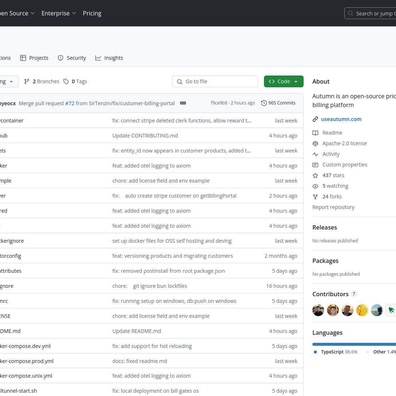The height and width of the screenshot is (396, 396).
Task: Open the Activity link
Action: [331, 154]
